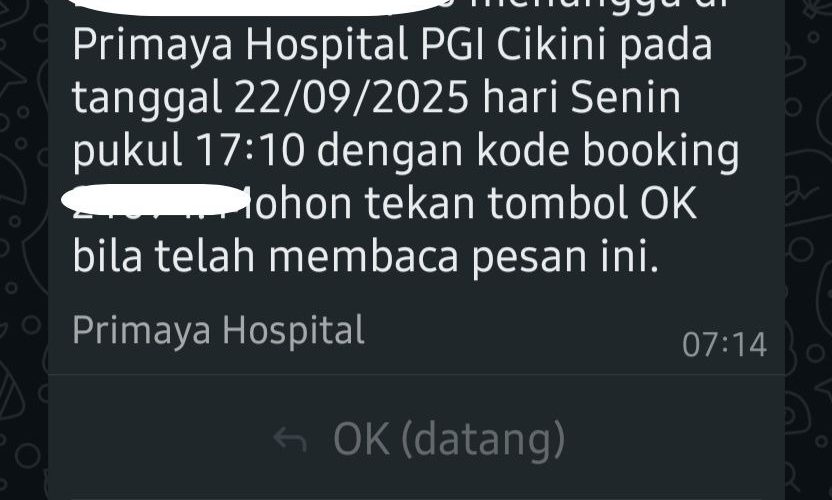Click the white redaction patch at message top

255,7
